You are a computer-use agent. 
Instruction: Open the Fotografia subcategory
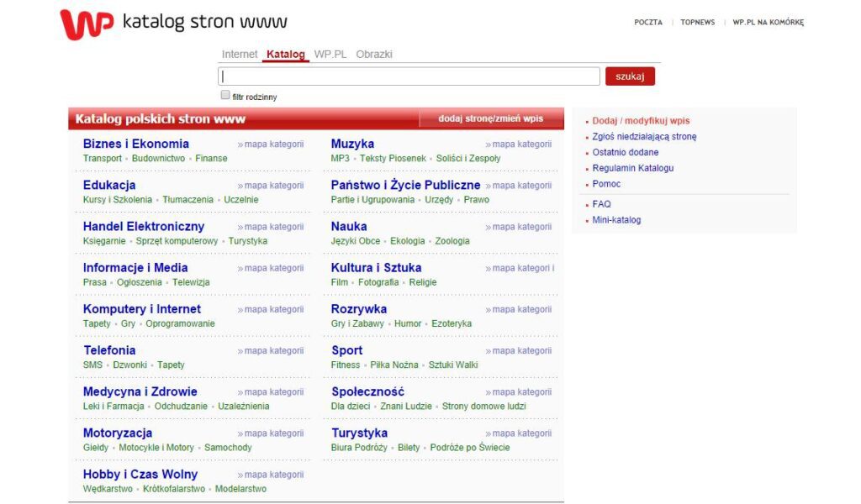[x=378, y=282]
